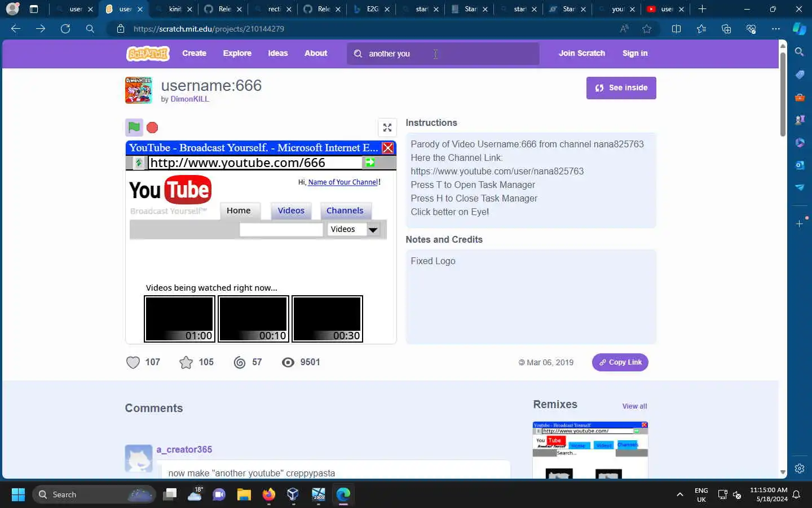Add page to favorites with star icon

(x=647, y=29)
